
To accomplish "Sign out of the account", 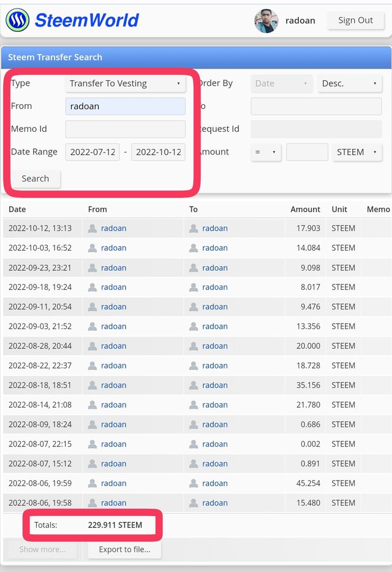I will tap(356, 20).
